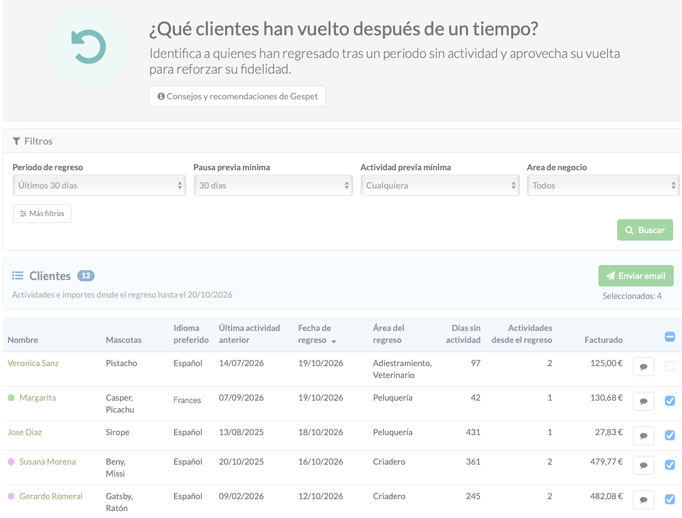Click the 18/10/2026 return date

pos(321,432)
